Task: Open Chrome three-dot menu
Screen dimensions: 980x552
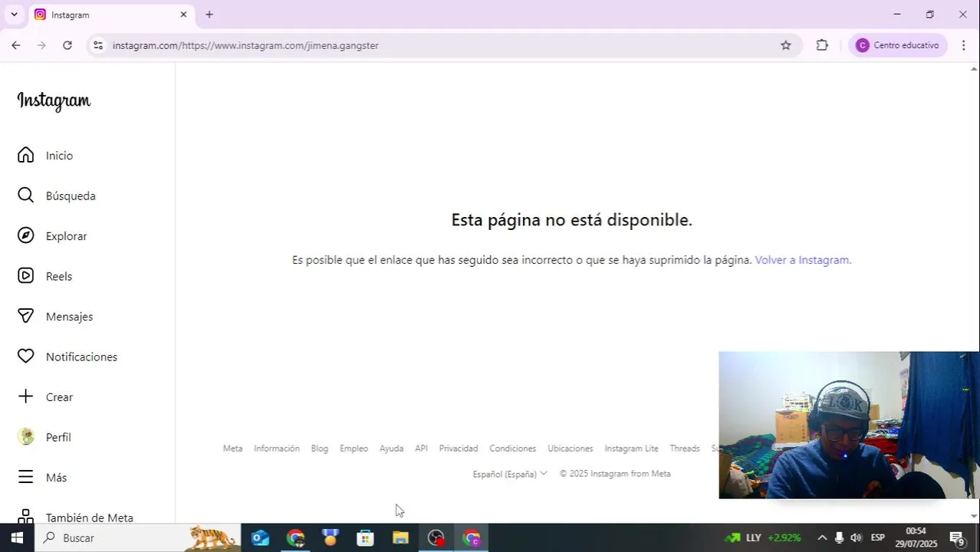Action: pos(964,45)
